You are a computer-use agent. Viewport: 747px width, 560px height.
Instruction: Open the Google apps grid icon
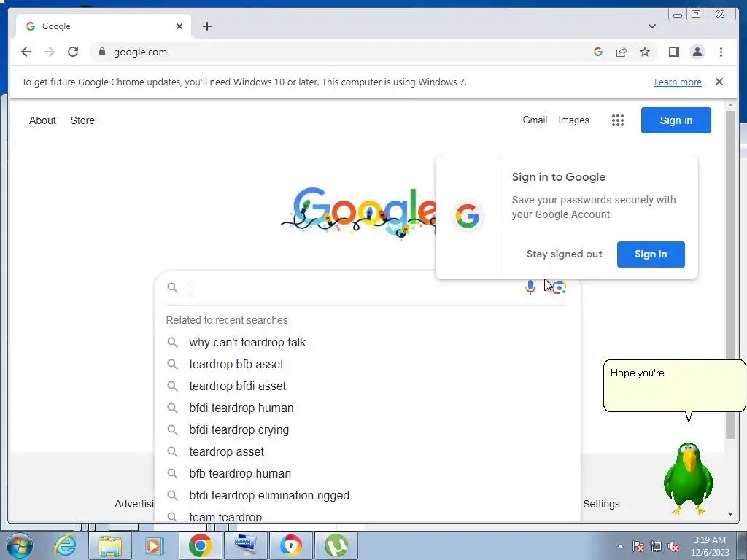point(617,120)
